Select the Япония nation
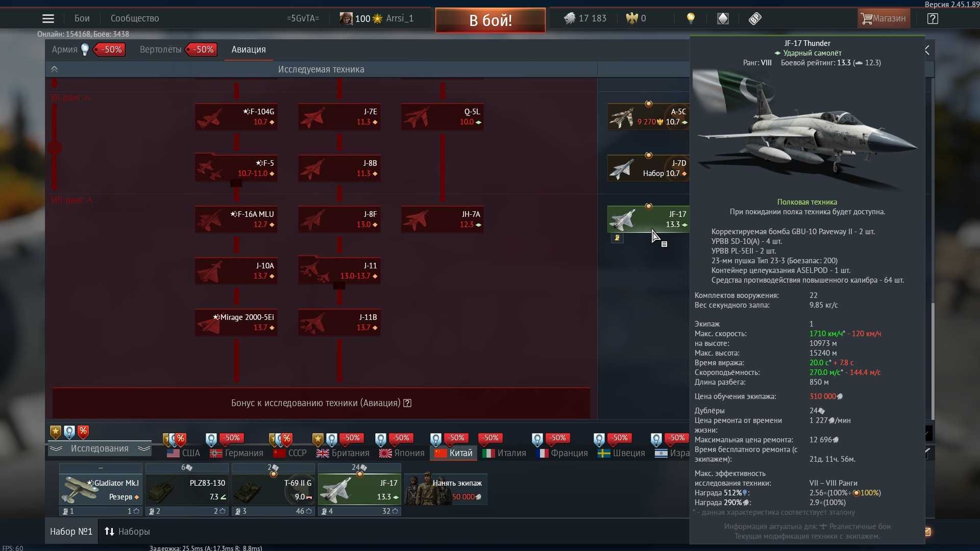 [x=402, y=453]
